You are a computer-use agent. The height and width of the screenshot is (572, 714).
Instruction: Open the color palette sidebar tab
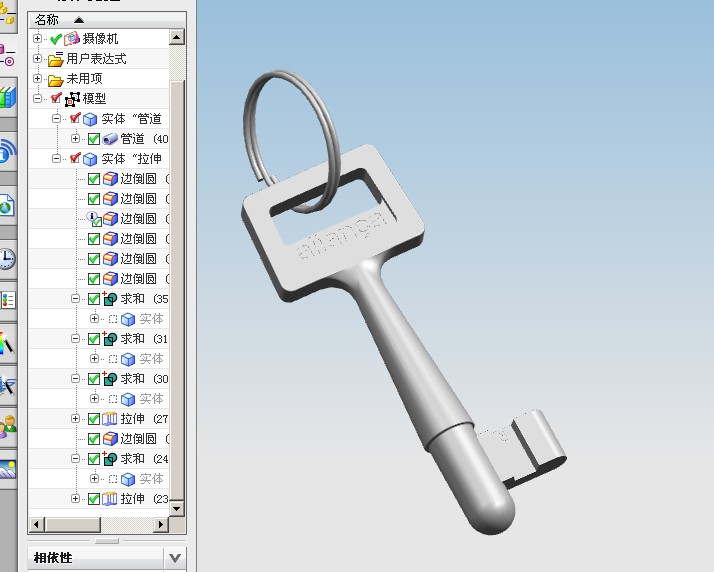tap(8, 342)
